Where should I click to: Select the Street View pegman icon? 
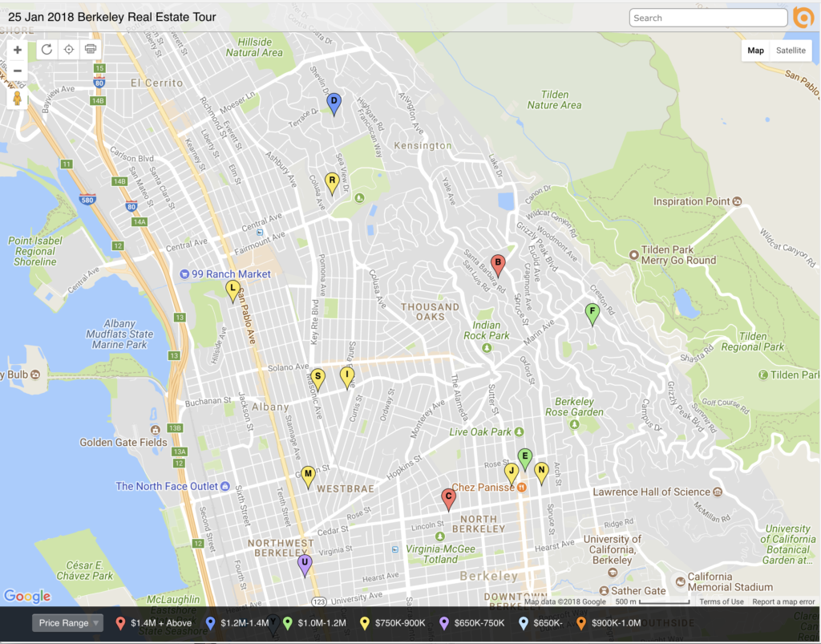[x=18, y=98]
